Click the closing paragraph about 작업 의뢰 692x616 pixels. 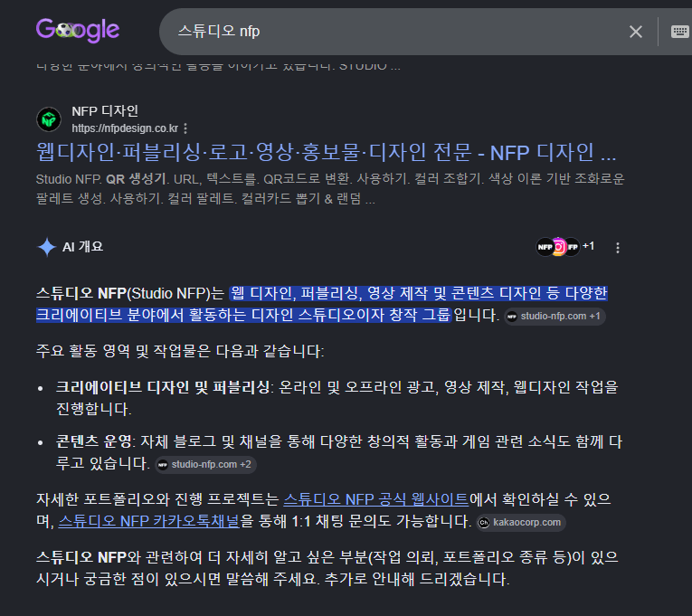(x=327, y=568)
